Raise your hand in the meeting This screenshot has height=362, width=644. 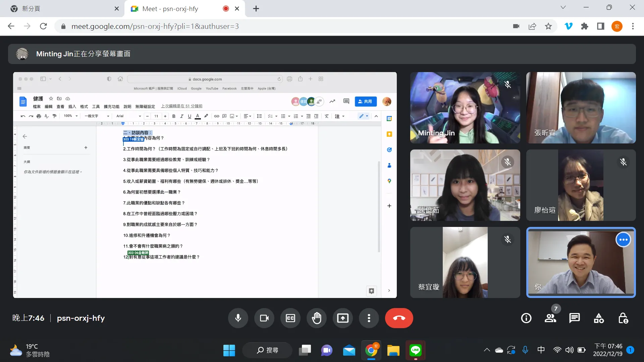coord(316,318)
